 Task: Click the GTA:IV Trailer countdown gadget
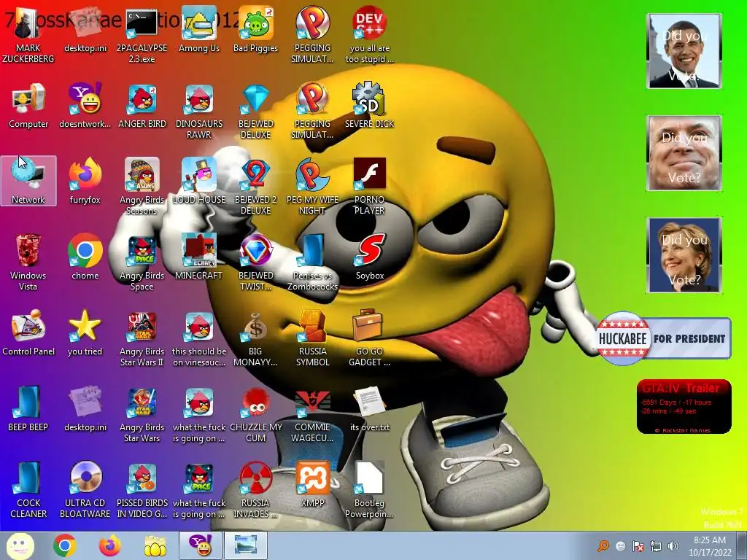(x=684, y=407)
